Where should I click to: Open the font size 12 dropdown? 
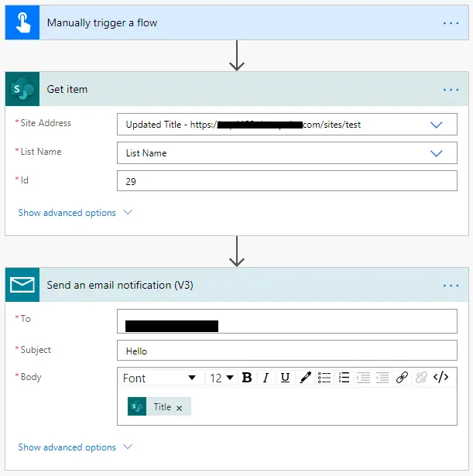coord(221,378)
